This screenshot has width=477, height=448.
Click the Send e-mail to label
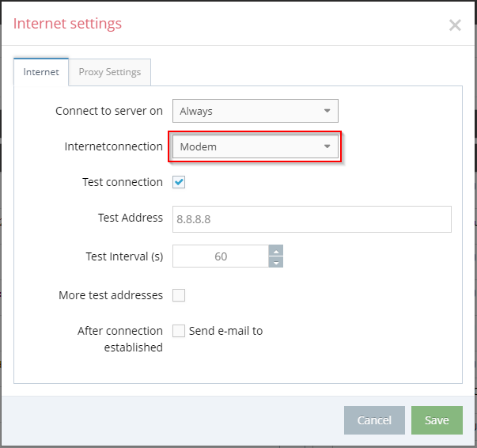(x=225, y=331)
